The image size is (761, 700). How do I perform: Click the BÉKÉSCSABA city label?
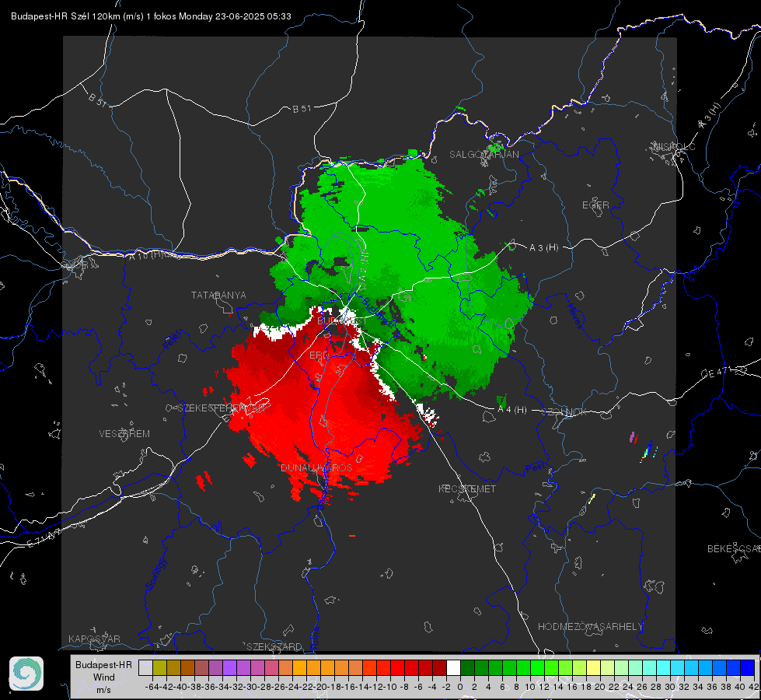pyautogui.click(x=734, y=548)
